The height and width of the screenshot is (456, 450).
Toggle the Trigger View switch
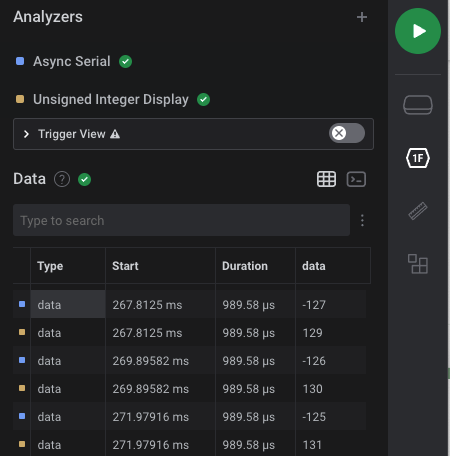pyautogui.click(x=347, y=133)
